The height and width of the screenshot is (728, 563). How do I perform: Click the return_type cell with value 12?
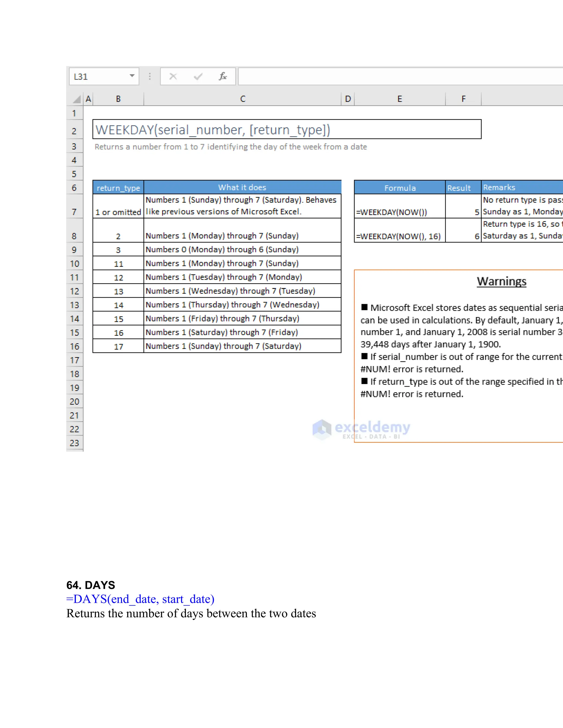118,277
